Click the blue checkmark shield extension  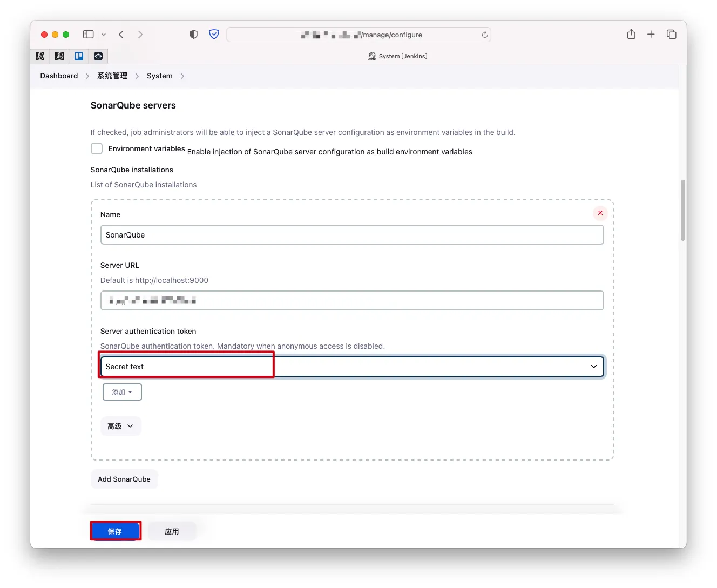(214, 35)
